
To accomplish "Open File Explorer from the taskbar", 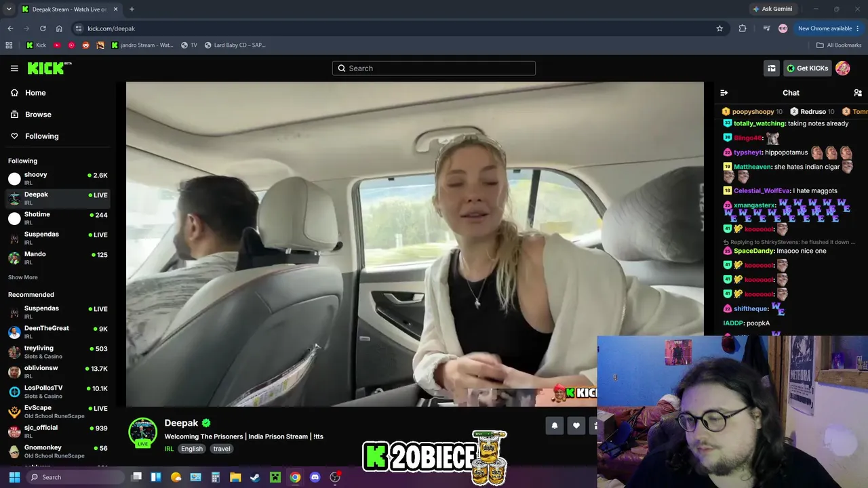I will pos(235,477).
